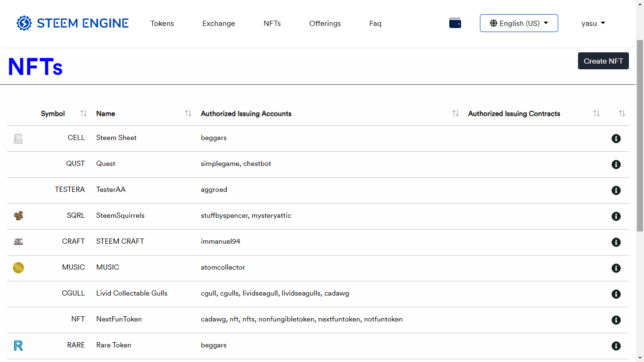Click the Rare Token name
Viewport: 644px width, 362px height.
click(114, 345)
